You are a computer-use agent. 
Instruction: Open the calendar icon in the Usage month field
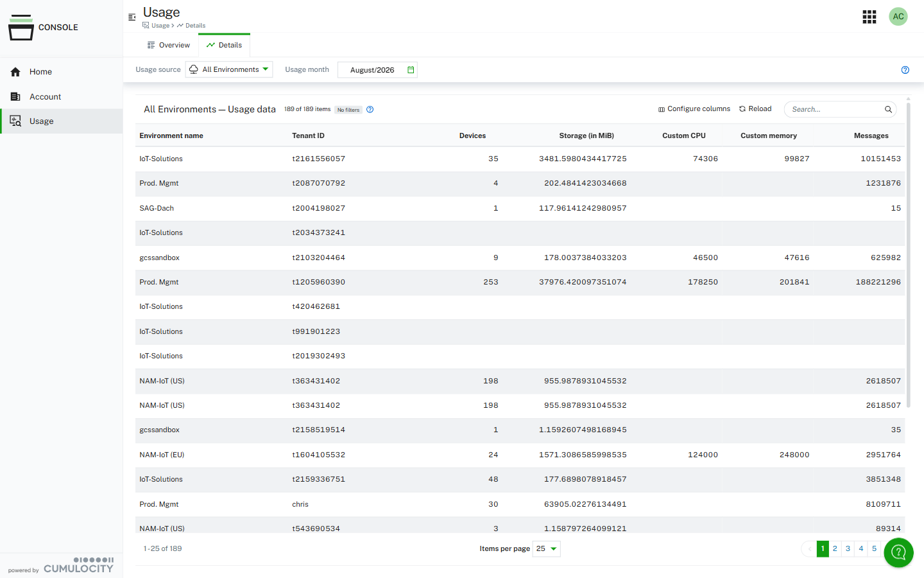pos(411,69)
